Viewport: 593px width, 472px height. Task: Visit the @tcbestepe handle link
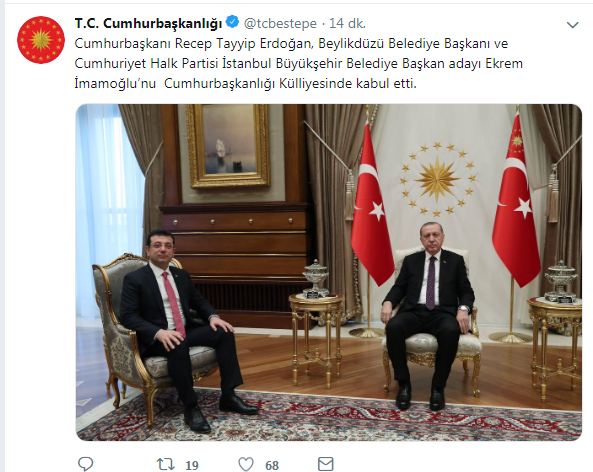click(x=280, y=23)
